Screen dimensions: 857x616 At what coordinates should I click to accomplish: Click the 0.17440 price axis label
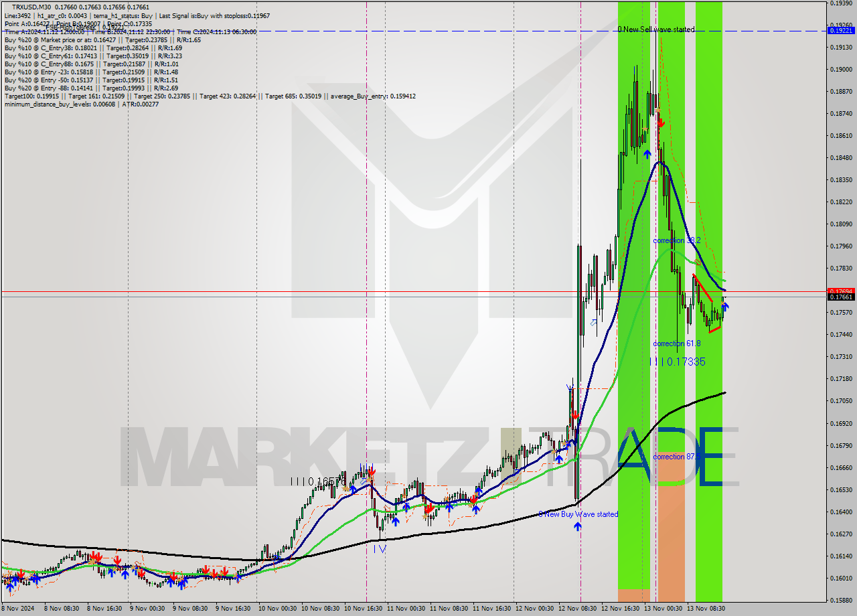point(842,334)
